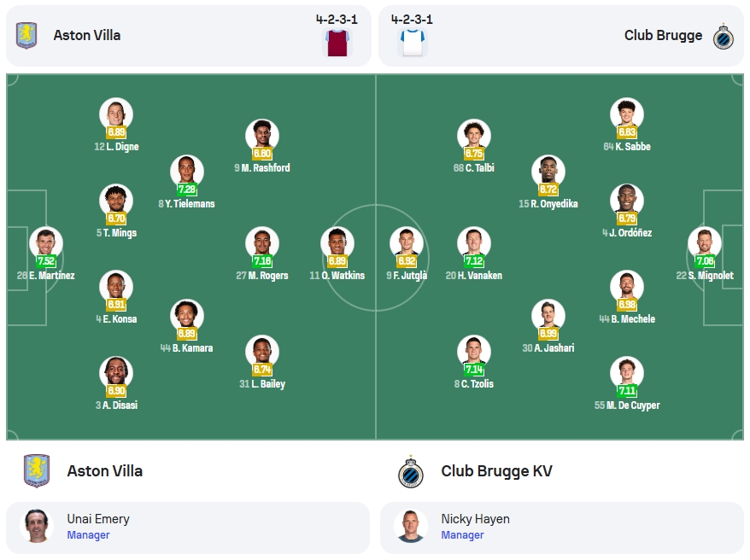Image resolution: width=750 pixels, height=560 pixels.
Task: Click the Aston Villa crest in header
Action: tap(26, 35)
